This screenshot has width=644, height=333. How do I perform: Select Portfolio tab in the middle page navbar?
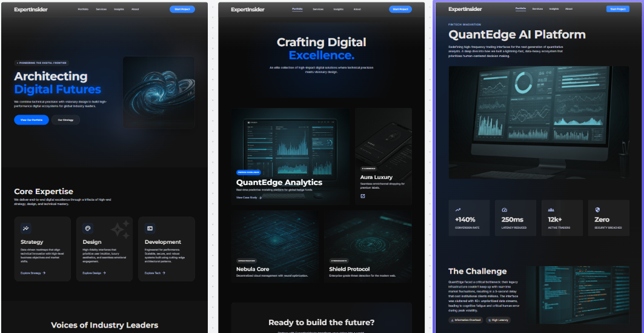[x=297, y=8]
